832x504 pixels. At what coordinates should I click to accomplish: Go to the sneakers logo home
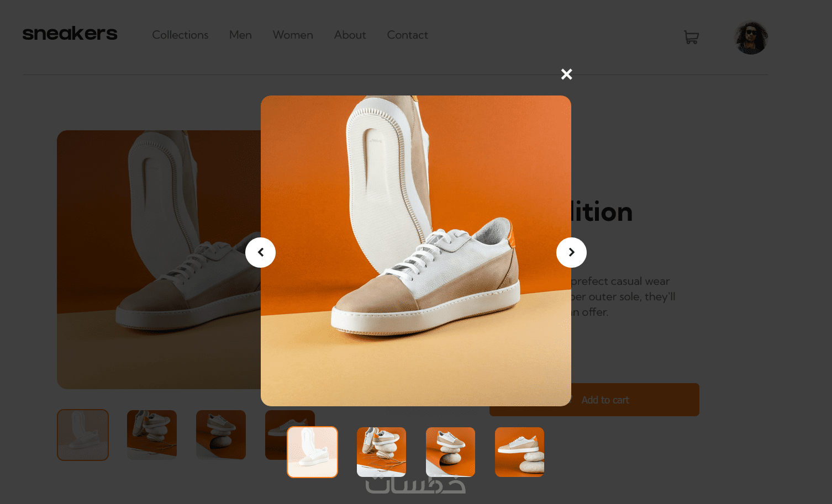click(70, 34)
